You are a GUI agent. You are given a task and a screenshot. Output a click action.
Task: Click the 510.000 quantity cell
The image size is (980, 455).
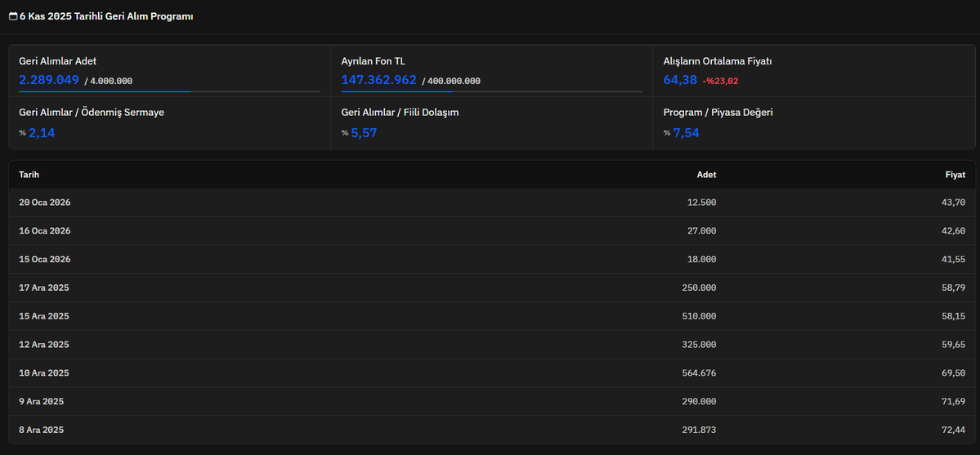point(700,316)
